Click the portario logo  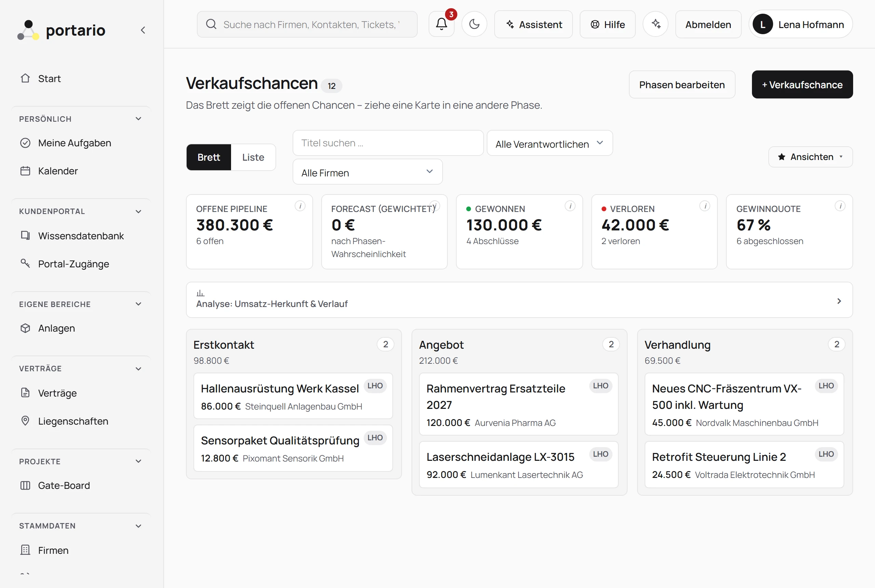coord(62,30)
